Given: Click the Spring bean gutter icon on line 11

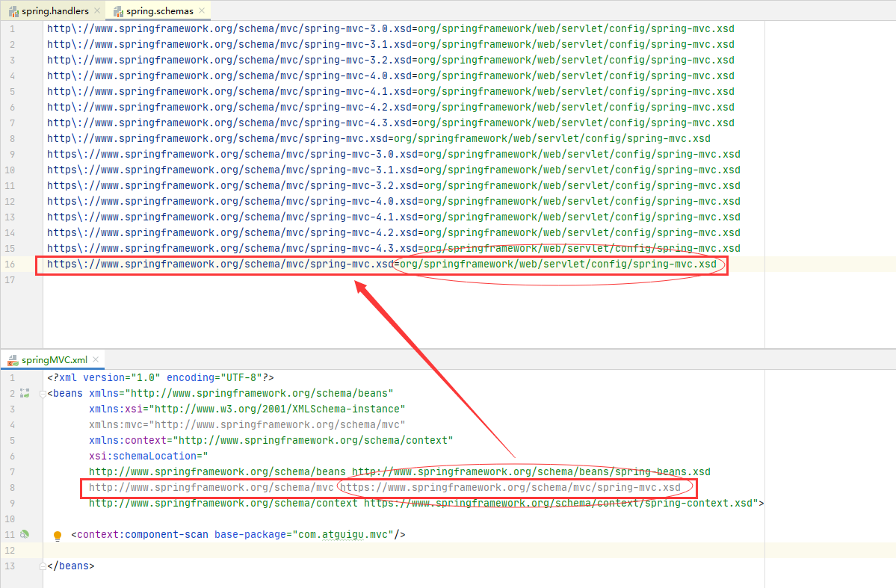Looking at the screenshot, I should point(25,534).
